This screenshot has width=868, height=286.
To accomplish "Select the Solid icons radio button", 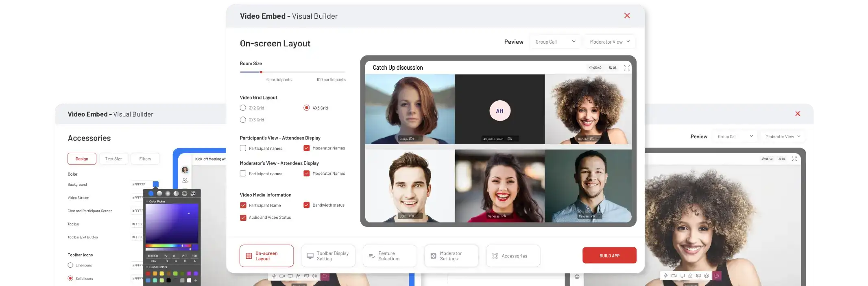I will point(70,279).
